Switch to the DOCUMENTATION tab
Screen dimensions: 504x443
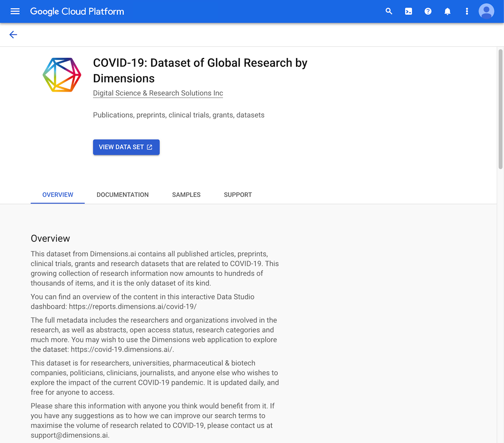[122, 194]
